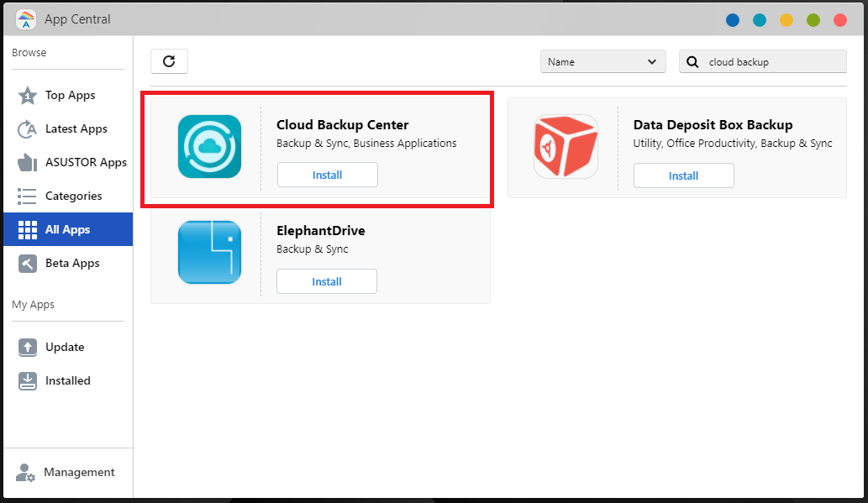Click 'Utility, Office Productivity, Backup & Sync' text
868x503 pixels.
733,144
